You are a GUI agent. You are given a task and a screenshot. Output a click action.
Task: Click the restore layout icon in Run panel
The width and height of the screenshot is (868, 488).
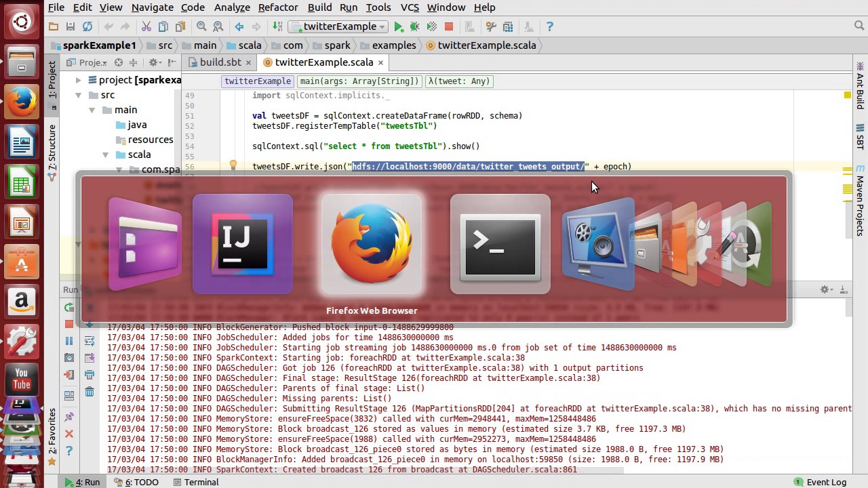69,396
